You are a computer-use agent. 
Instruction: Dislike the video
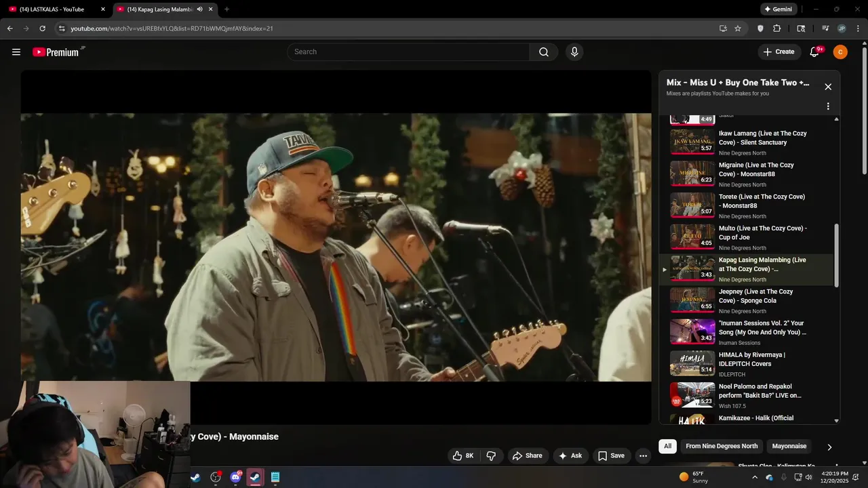(x=492, y=455)
